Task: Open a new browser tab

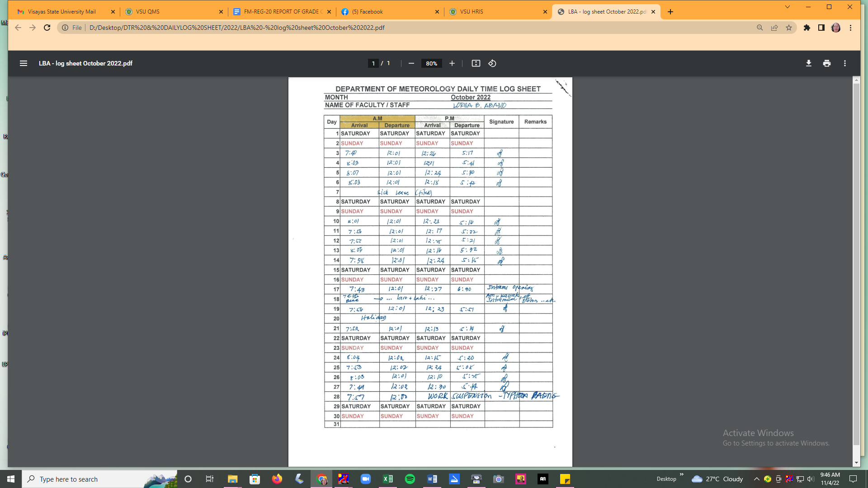Action: tap(670, 12)
